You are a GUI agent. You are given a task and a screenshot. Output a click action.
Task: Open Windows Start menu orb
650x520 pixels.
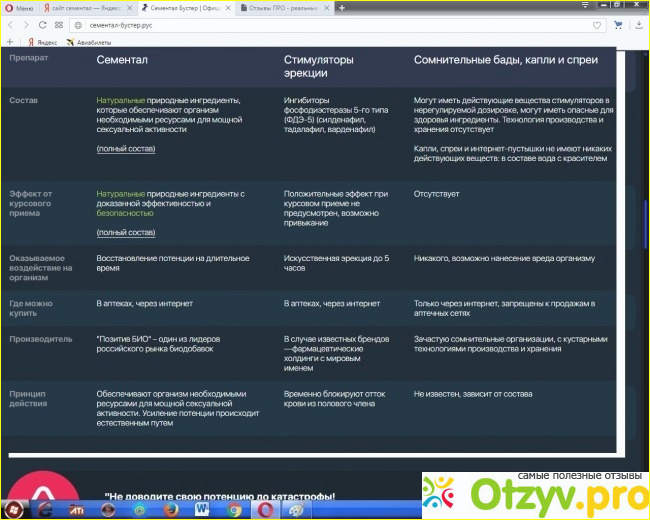pos(13,510)
